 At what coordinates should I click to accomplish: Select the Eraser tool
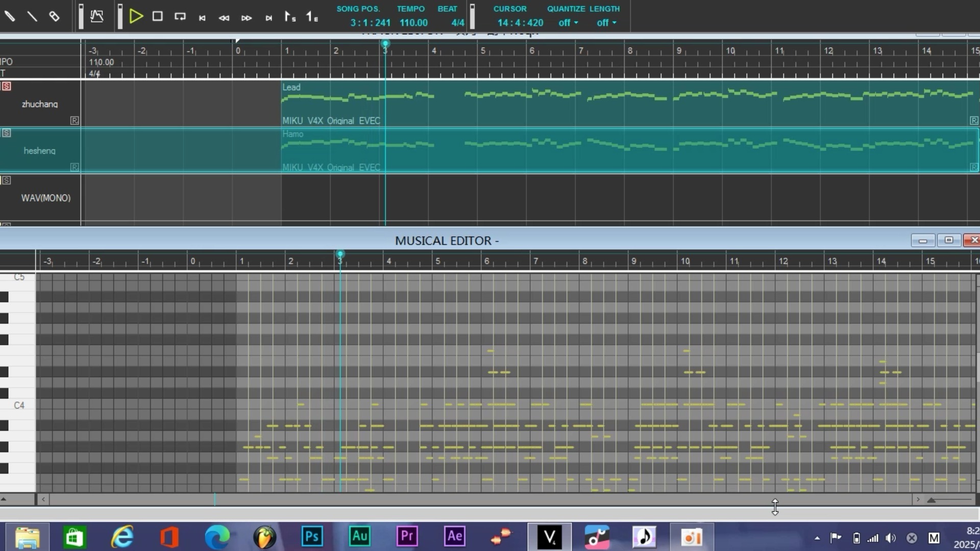(x=54, y=16)
